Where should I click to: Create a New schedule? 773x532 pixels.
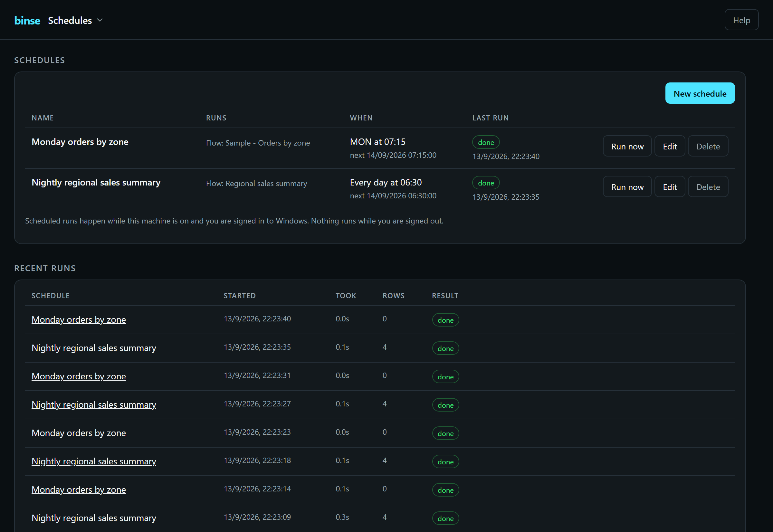pyautogui.click(x=700, y=93)
